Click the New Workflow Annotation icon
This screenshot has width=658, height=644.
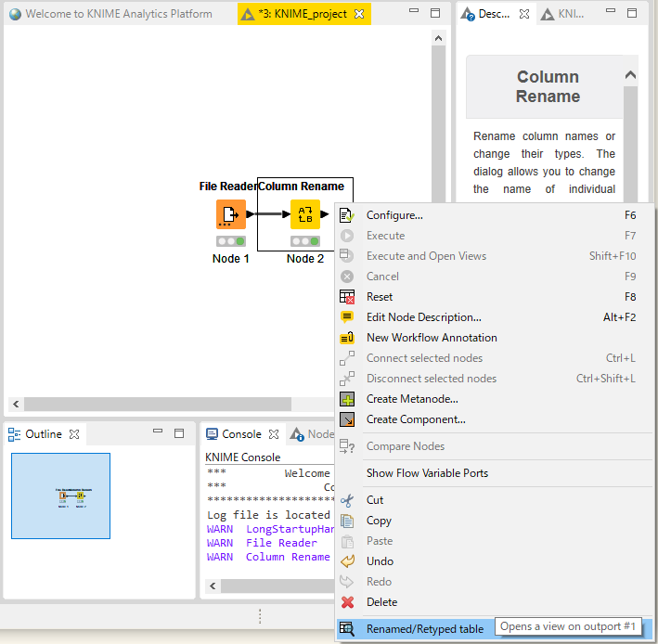(x=346, y=338)
